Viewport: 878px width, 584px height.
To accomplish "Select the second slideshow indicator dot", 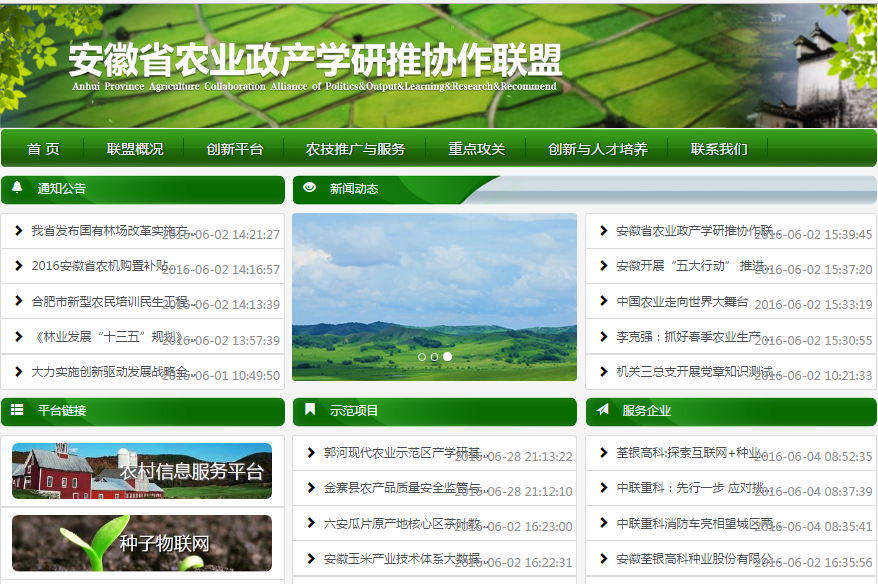I will 435,357.
